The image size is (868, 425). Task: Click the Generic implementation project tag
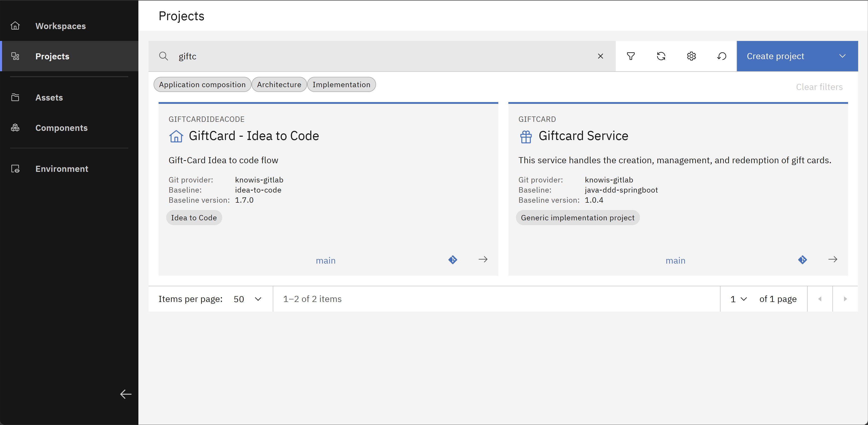click(x=578, y=218)
